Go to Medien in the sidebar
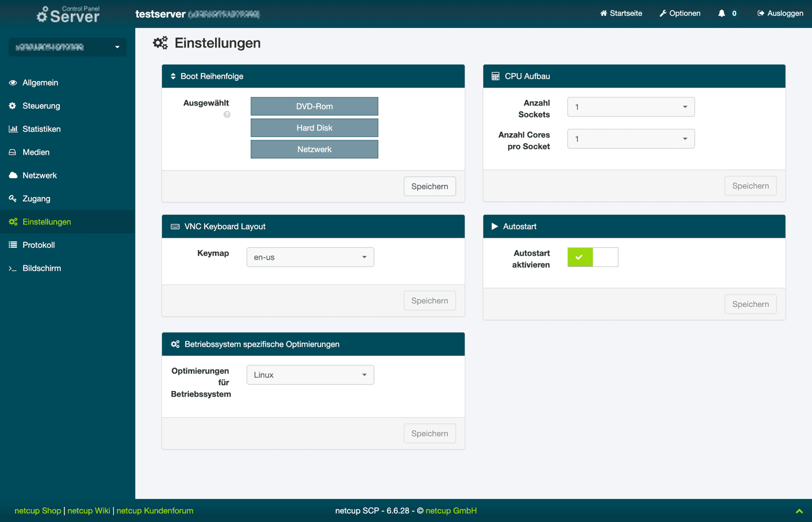 [36, 152]
